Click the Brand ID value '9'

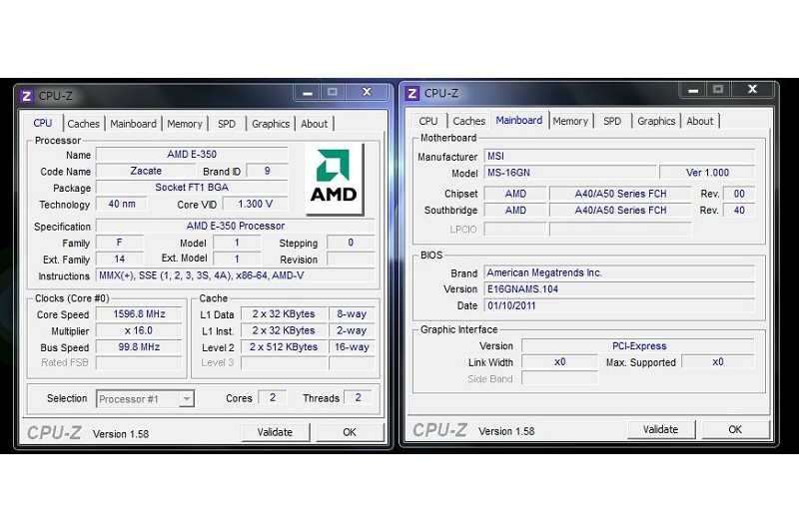tap(267, 171)
